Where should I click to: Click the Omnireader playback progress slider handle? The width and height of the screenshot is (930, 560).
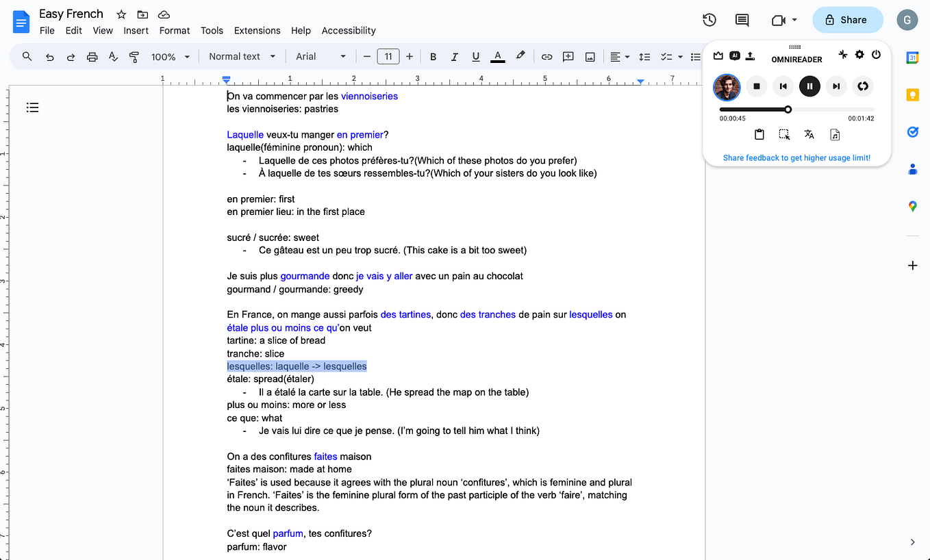[788, 110]
